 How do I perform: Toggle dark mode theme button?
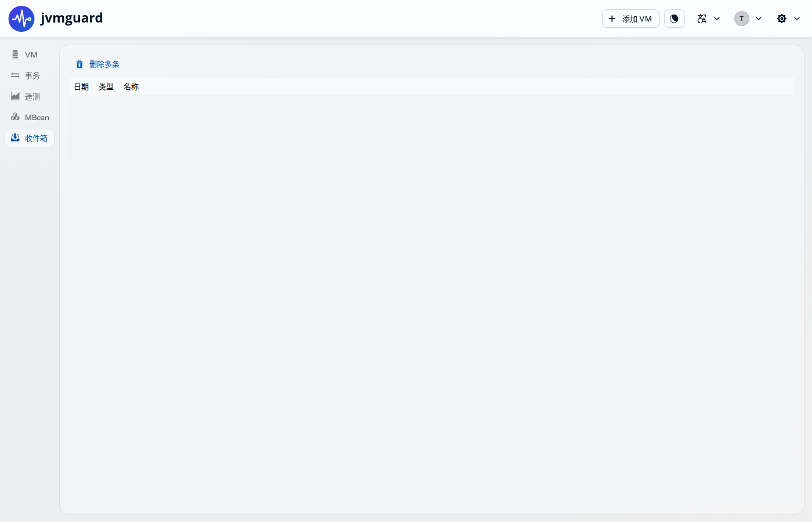point(674,19)
